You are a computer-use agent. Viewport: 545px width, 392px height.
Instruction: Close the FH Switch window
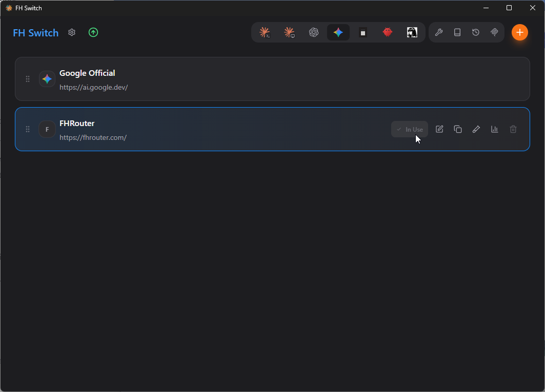533,8
